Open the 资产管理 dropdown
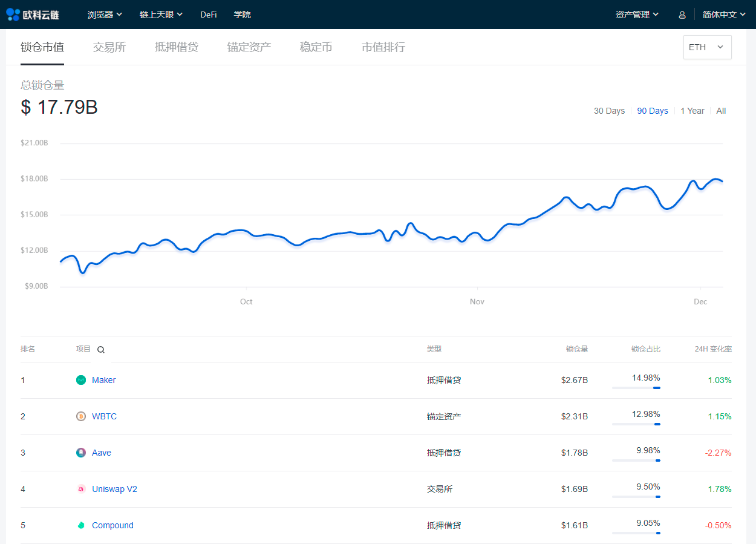The image size is (756, 544). pyautogui.click(x=637, y=15)
